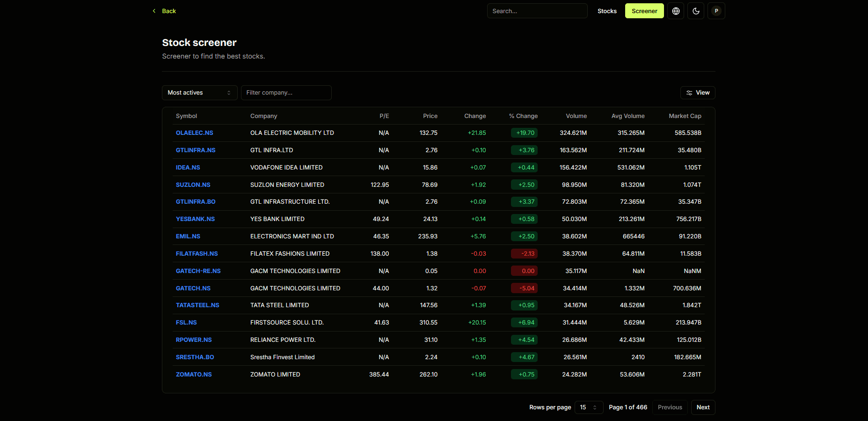This screenshot has height=421, width=868.
Task: Click the 585.538B market cap value
Action: [688, 133]
